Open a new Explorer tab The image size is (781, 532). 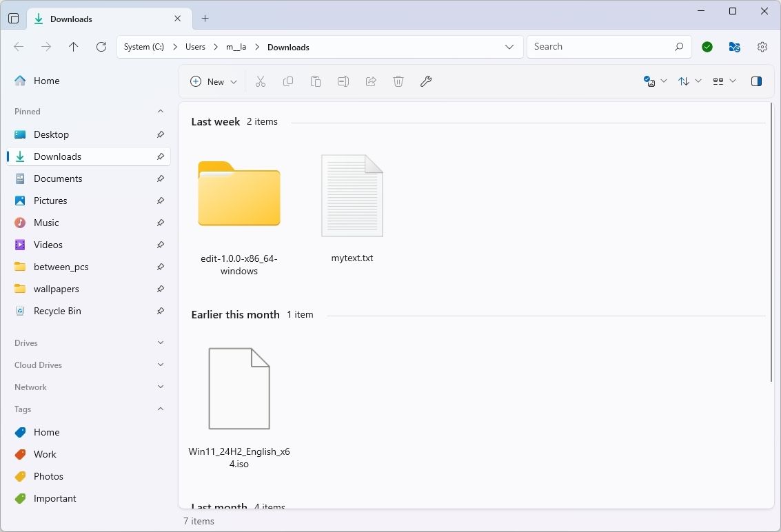(204, 19)
